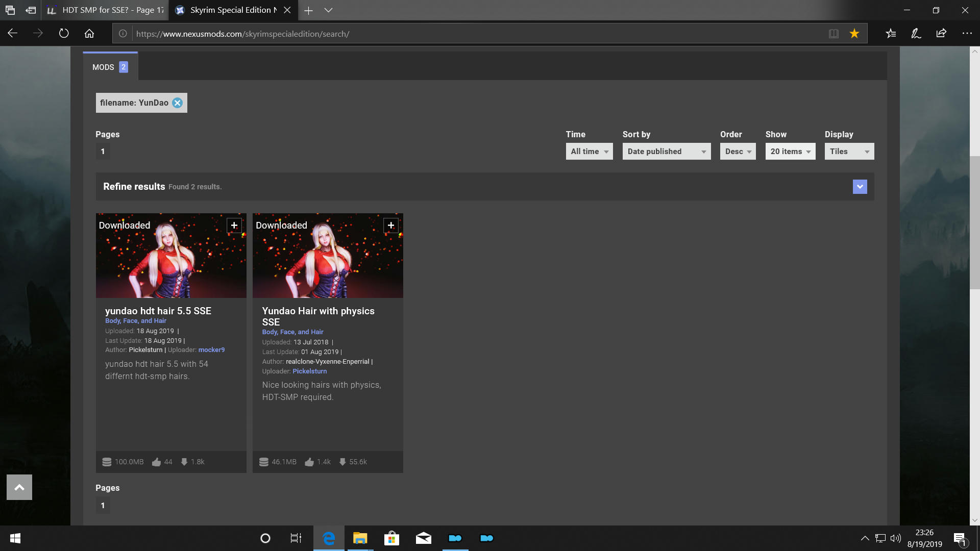Viewport: 980px width, 551px height.
Task: Open Task View on the taskbar
Action: point(296,538)
